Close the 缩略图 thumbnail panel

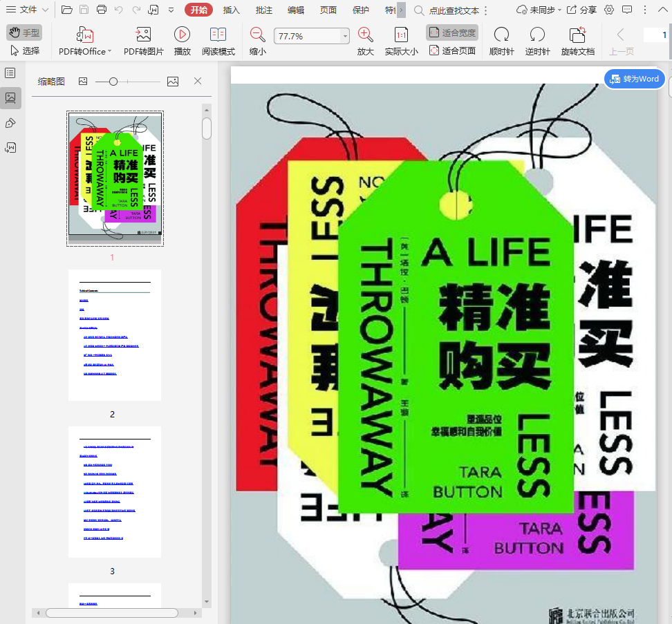198,81
